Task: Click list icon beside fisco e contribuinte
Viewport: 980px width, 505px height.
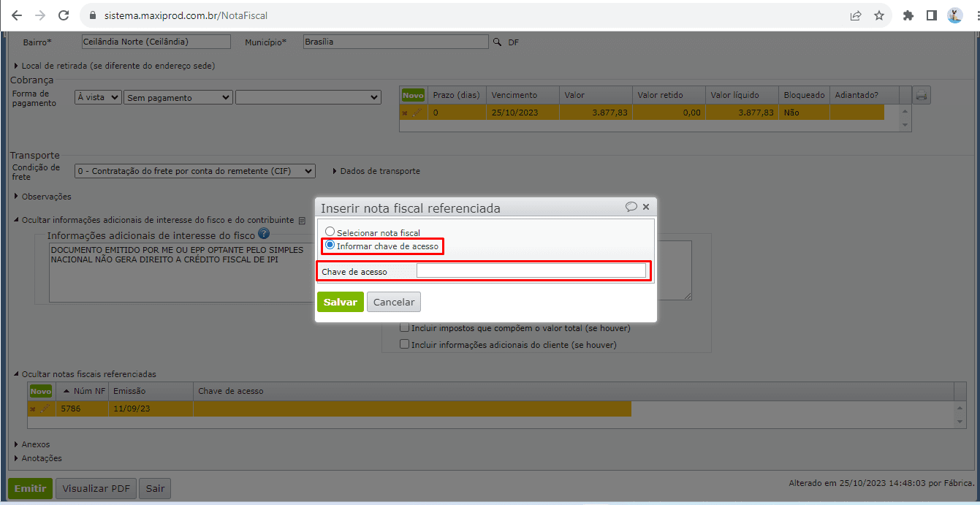Action: pyautogui.click(x=302, y=220)
